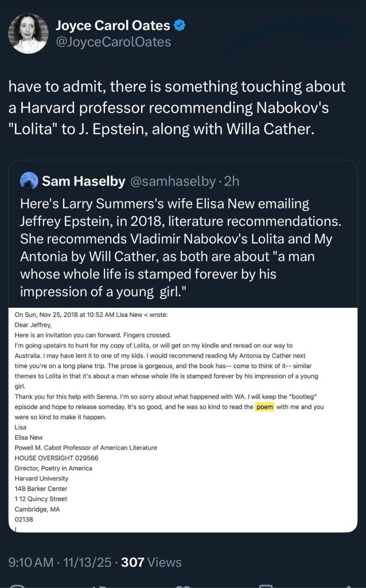Open the email screenshot image
This screenshot has width=366, height=588.
tap(184, 419)
